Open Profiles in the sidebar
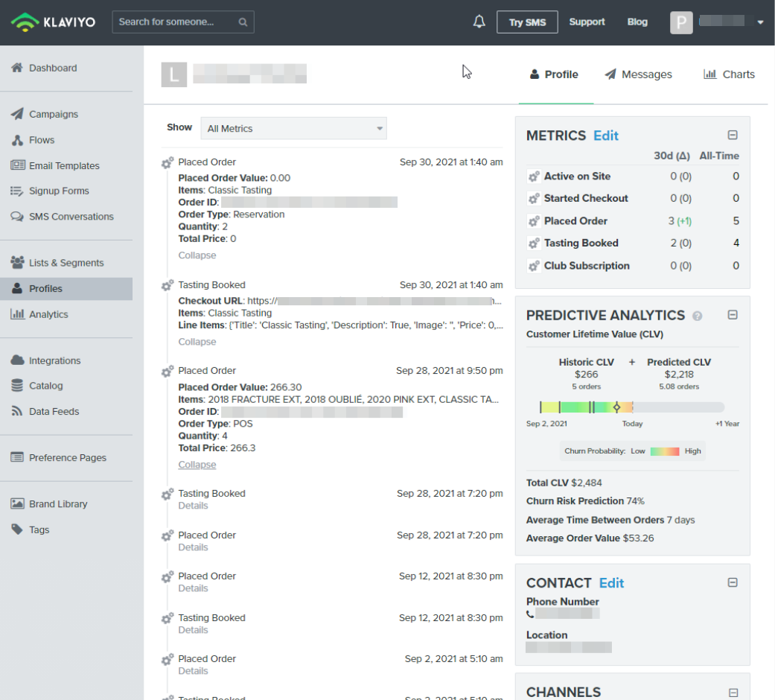Screen dimensions: 775x700 click(66, 289)
